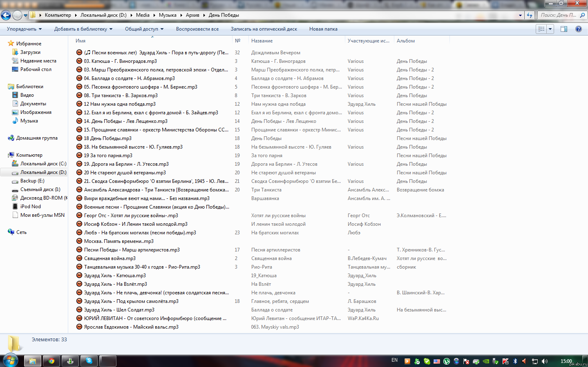Select file 'Эдуард Хиль - На Взлёт.mp3'

pos(116,284)
